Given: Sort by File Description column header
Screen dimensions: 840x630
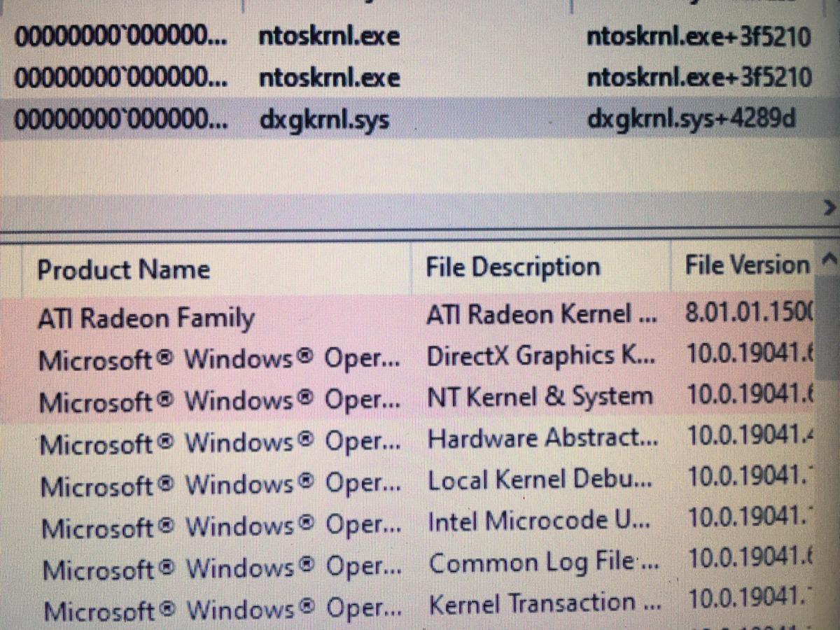Looking at the screenshot, I should click(x=513, y=267).
